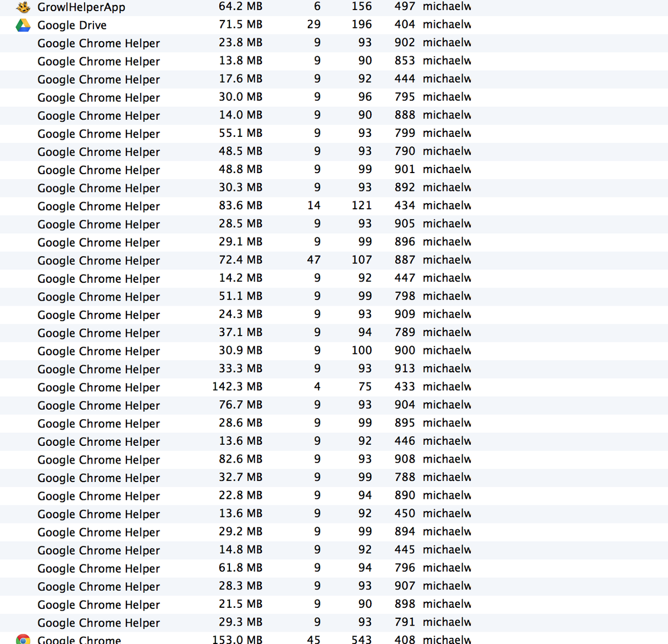
Task: Click the 17.6 MB memory value
Action: tap(240, 78)
